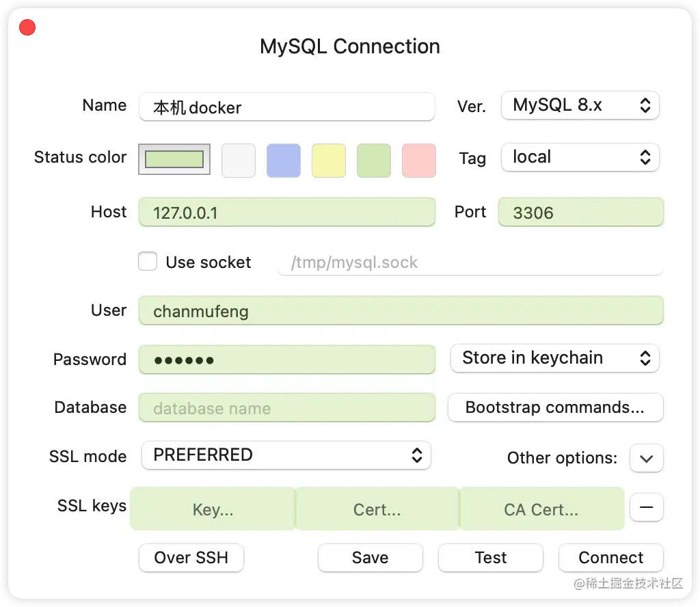Click the /tmp/mysql.sock socket path field
This screenshot has width=700, height=607.
click(x=470, y=262)
